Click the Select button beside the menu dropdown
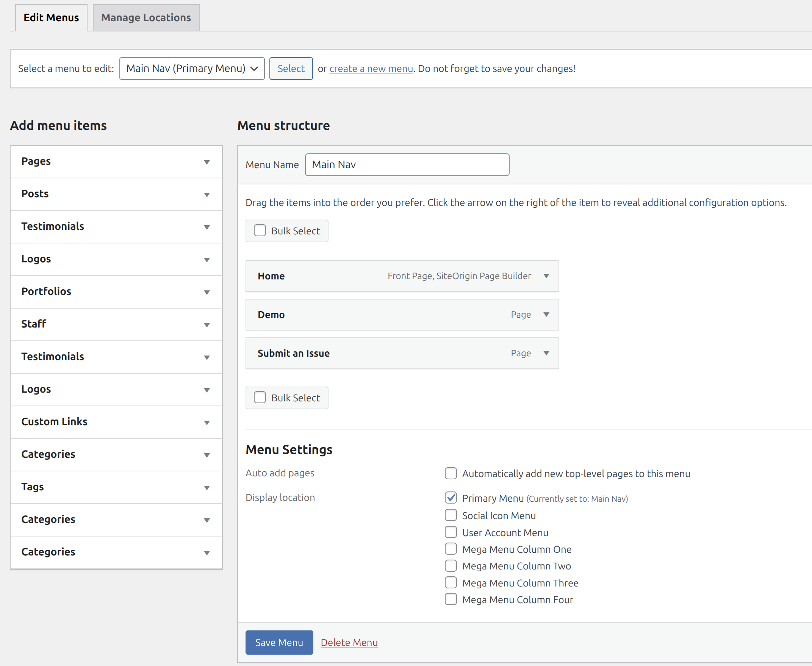This screenshot has height=666, width=812. 291,68
